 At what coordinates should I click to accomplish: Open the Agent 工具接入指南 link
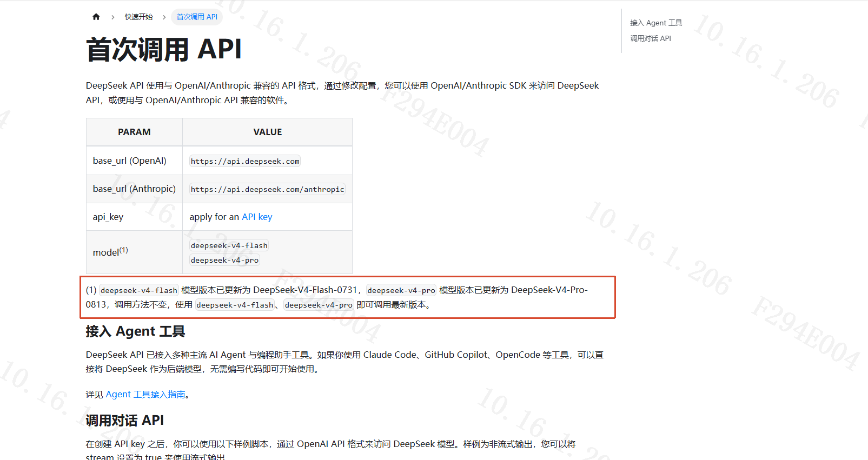point(145,395)
